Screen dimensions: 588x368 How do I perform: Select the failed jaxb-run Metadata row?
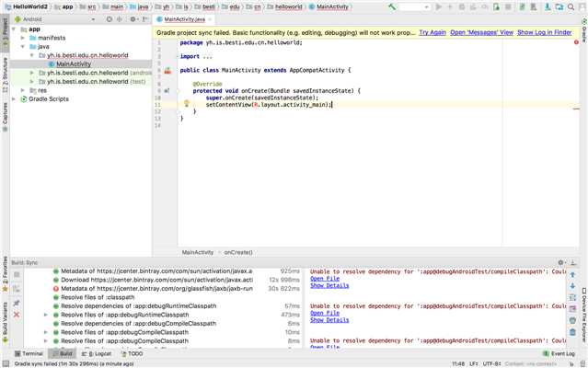pyautogui.click(x=162, y=289)
